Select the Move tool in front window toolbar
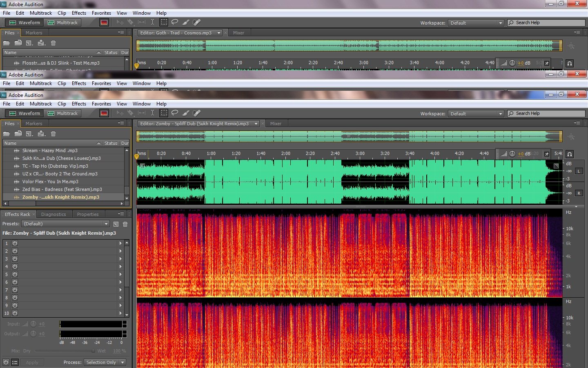 (x=120, y=113)
